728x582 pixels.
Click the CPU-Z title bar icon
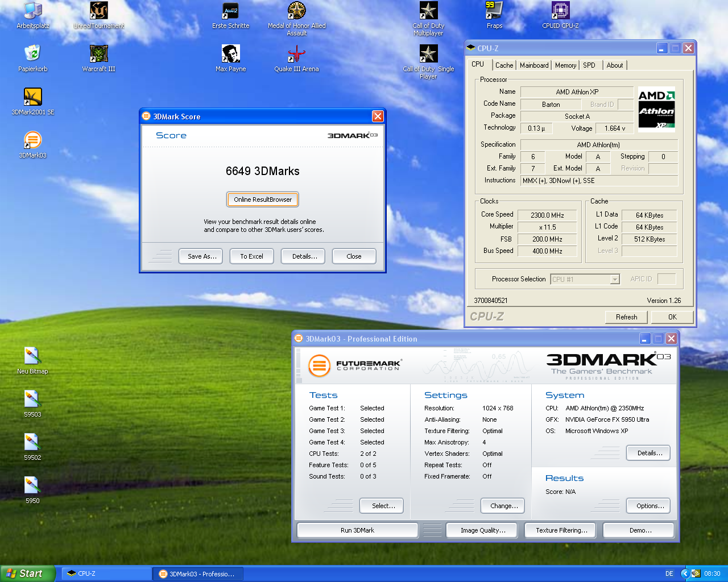coord(471,48)
